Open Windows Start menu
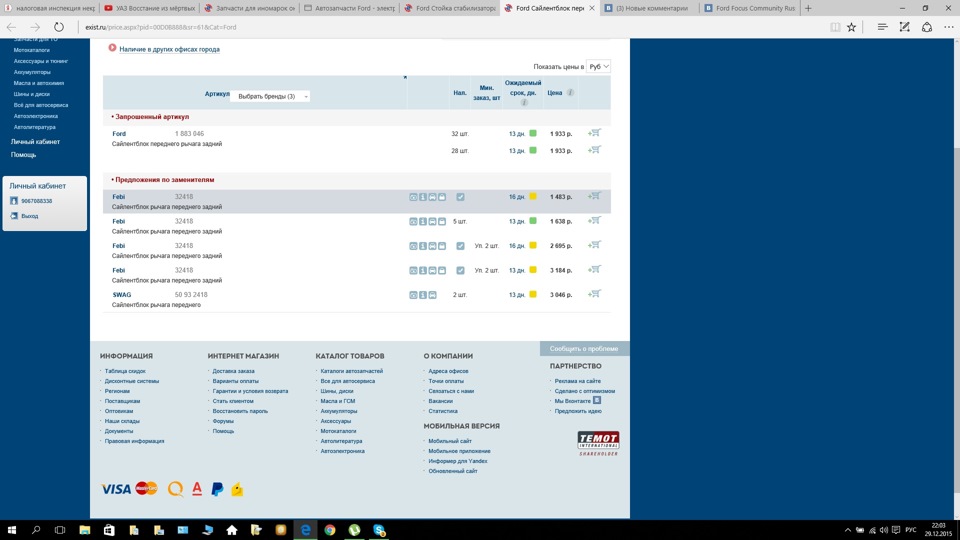Screen dimensions: 960x540 pyautogui.click(x=12, y=530)
